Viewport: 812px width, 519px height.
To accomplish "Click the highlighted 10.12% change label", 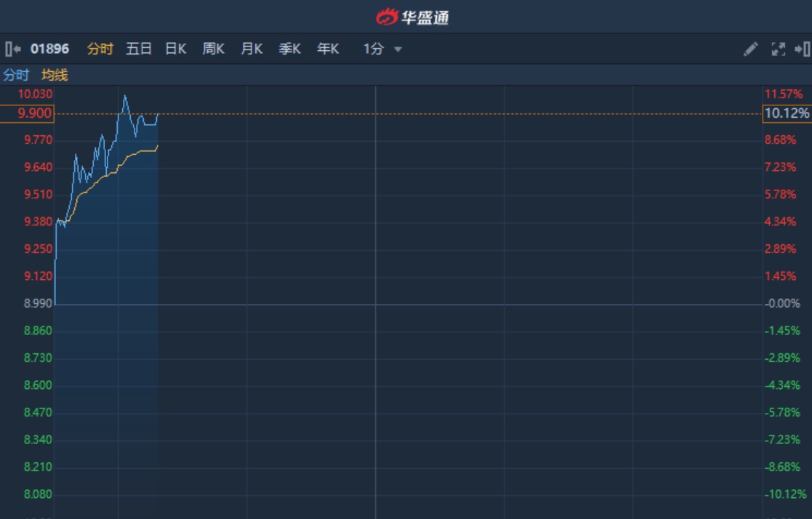I will (x=787, y=113).
